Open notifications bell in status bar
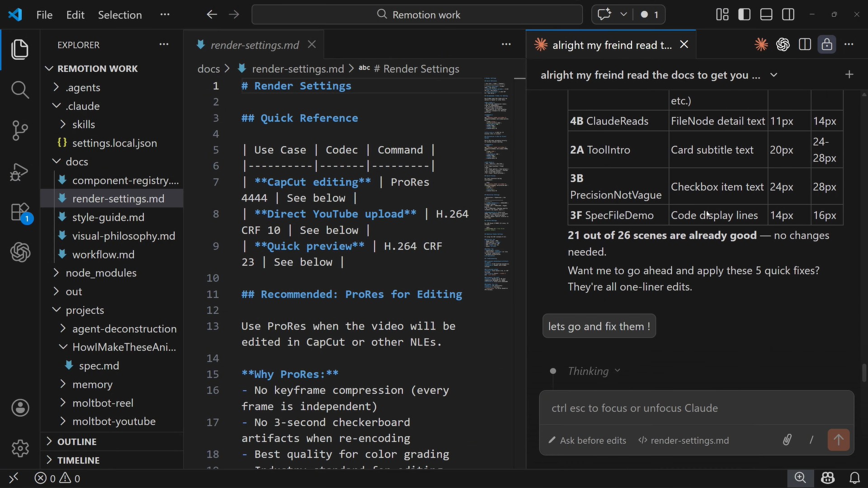This screenshot has width=868, height=488. coord(854,478)
